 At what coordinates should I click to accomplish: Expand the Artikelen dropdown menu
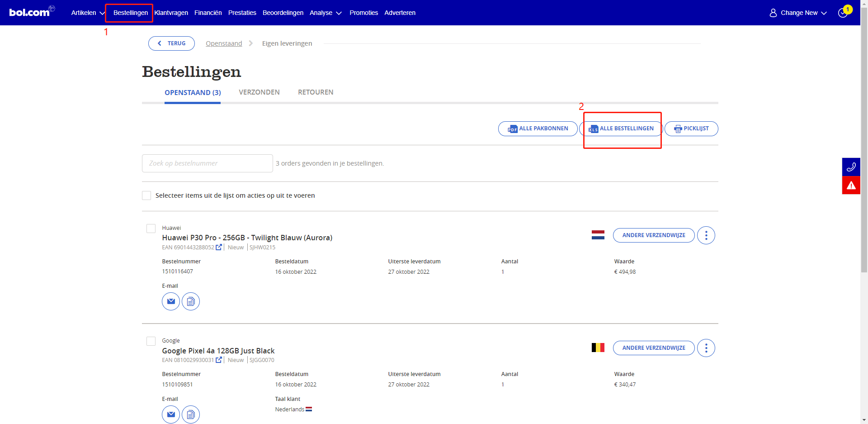88,13
